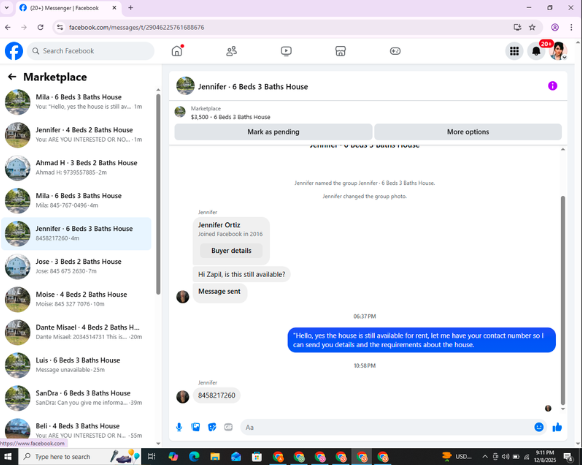Go to the Home feed icon

(x=177, y=51)
